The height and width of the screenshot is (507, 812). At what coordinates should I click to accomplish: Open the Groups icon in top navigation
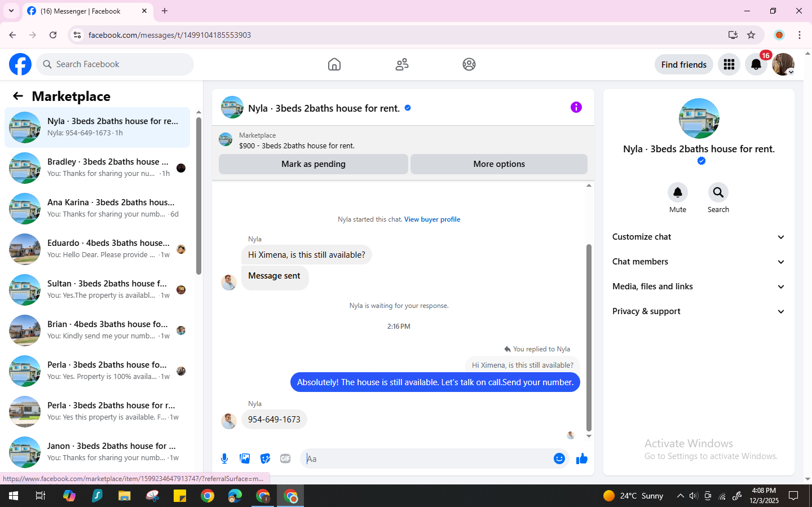click(x=469, y=64)
